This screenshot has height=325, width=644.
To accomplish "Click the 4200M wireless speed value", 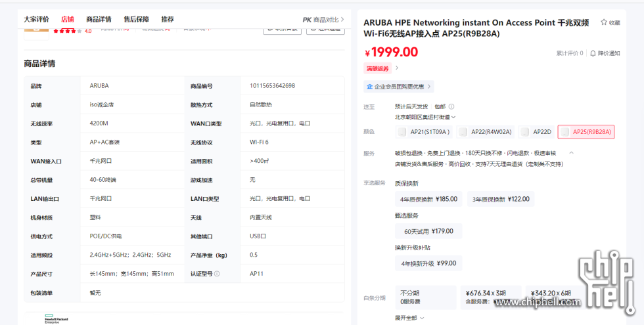I will tap(99, 123).
